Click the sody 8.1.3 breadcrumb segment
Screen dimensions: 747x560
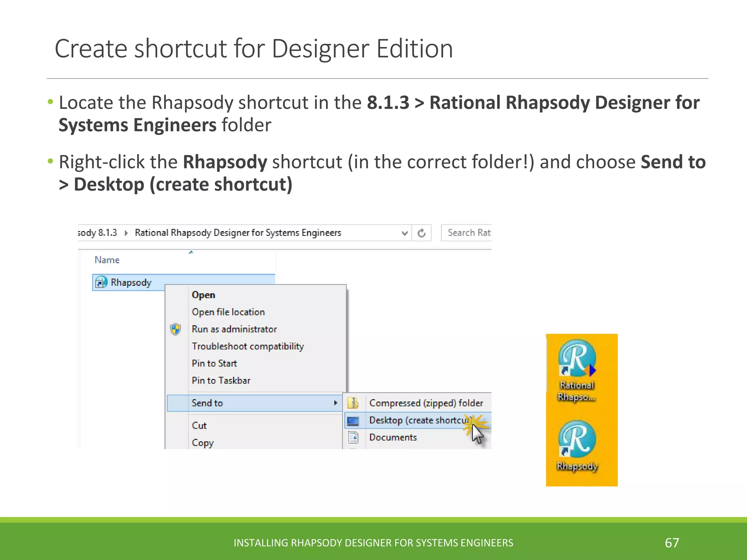tap(98, 233)
